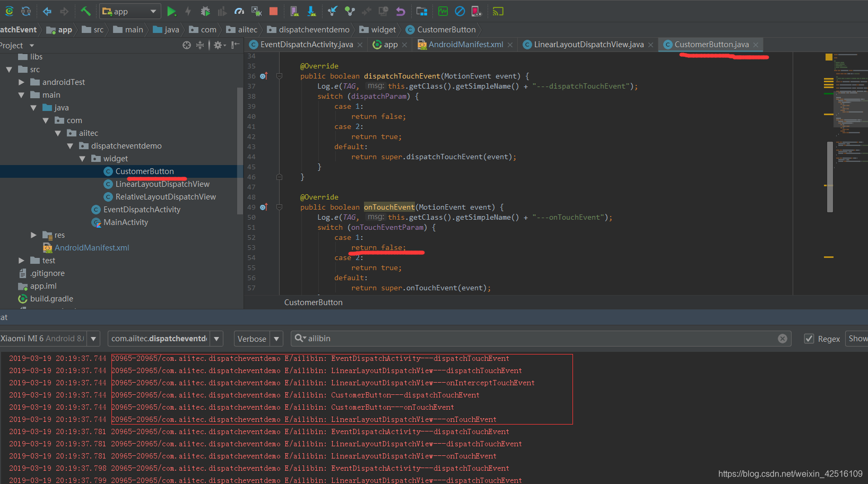Click the green Run app button

[x=171, y=11]
